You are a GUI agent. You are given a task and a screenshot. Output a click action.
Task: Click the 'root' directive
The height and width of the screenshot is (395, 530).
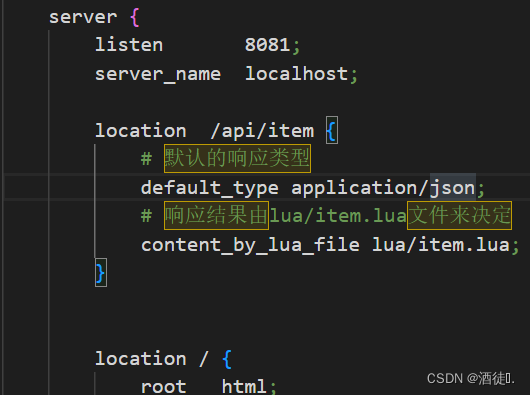pos(164,386)
